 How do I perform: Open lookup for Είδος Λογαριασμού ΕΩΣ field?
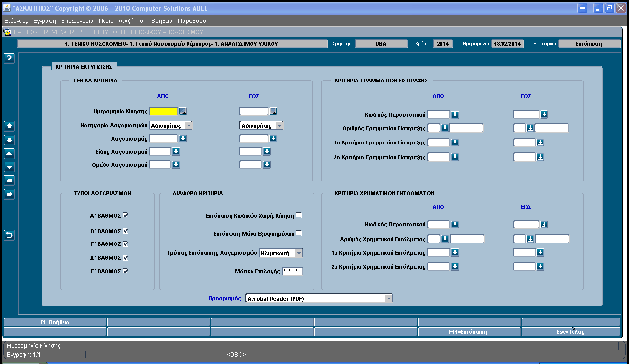click(267, 152)
